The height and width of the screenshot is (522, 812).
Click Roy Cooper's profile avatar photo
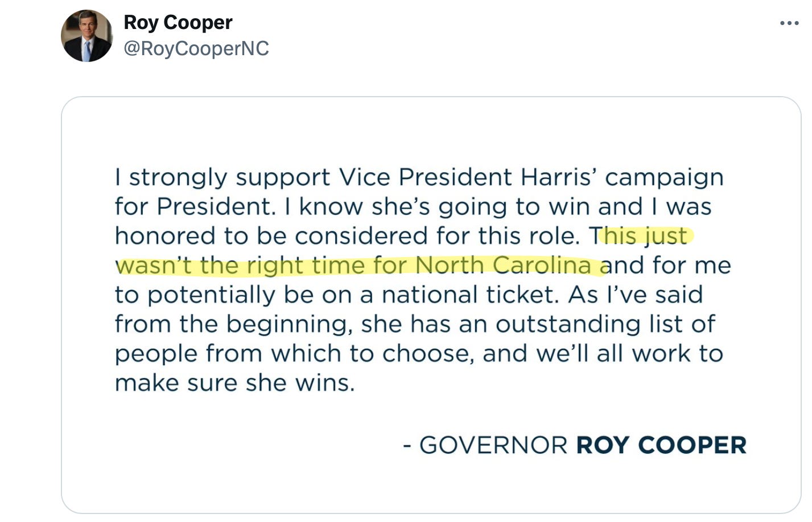pos(86,36)
